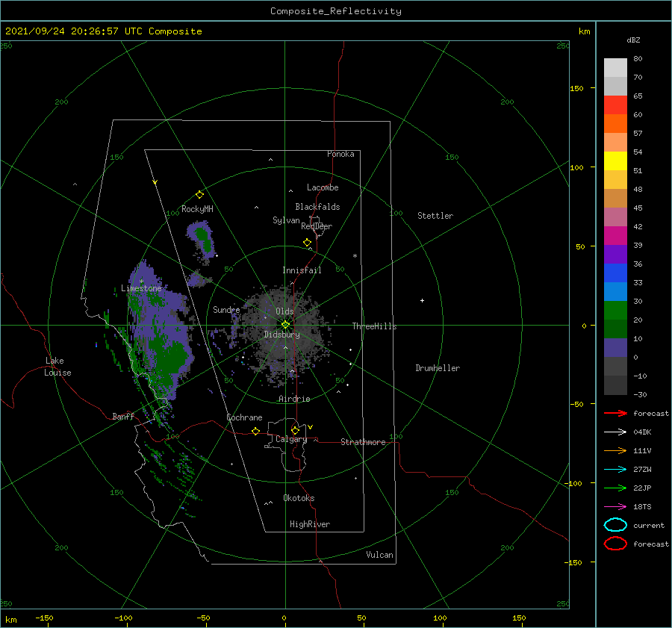Click the white 04DK arrow in legend
Viewport: 672px width, 628px height.
(x=615, y=432)
